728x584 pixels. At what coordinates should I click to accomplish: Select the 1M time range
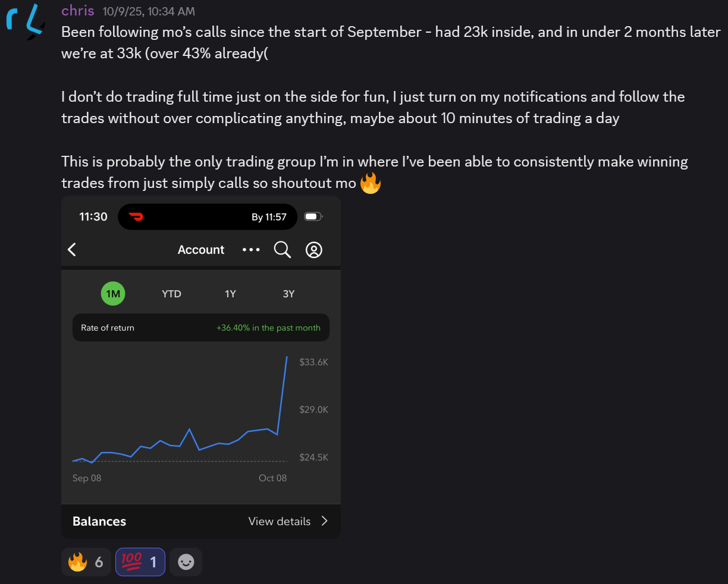pos(112,293)
